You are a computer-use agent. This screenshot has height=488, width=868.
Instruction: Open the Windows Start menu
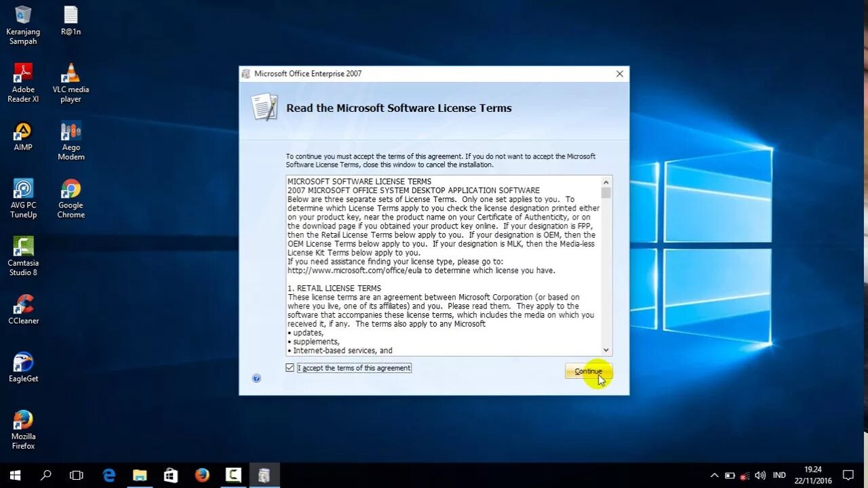point(15,475)
